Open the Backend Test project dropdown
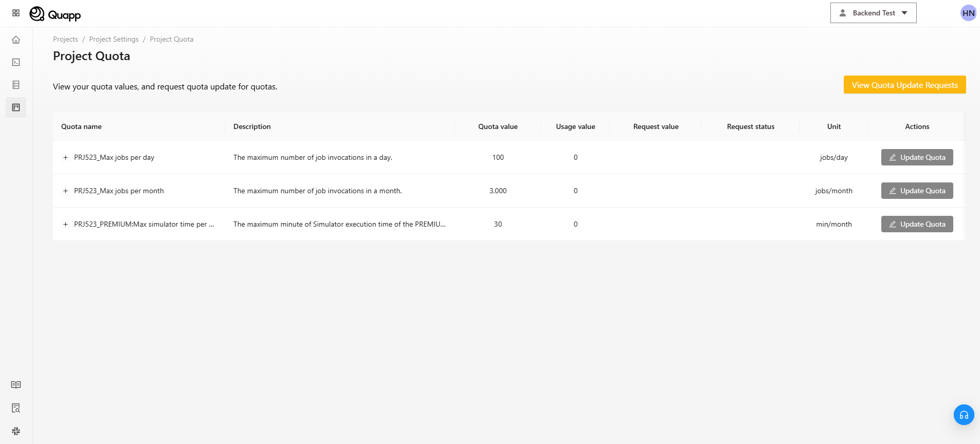The height and width of the screenshot is (444, 980). point(873,13)
